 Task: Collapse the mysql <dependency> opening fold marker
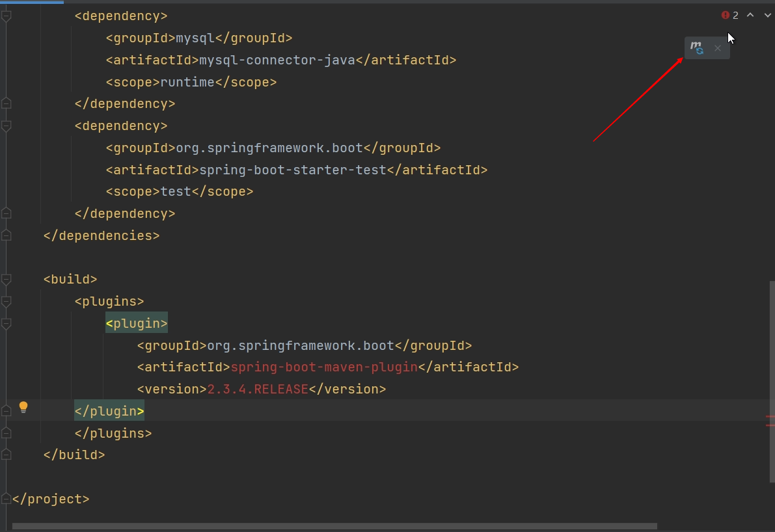7,16
